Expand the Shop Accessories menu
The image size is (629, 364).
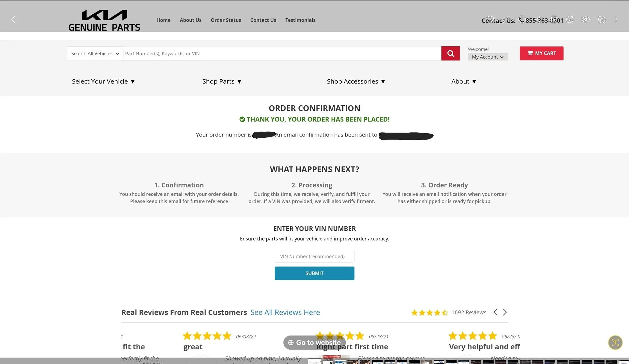(356, 81)
